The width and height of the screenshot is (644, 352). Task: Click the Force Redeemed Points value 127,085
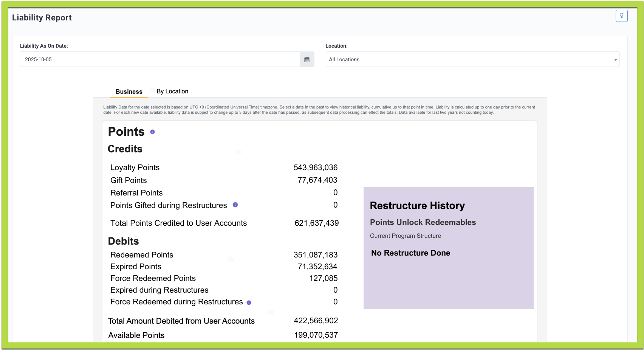point(324,278)
